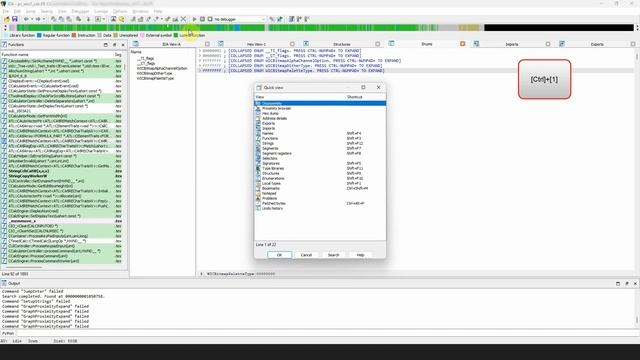Open the Jump menu
The height and width of the screenshot is (360, 640).
click(x=31, y=11)
